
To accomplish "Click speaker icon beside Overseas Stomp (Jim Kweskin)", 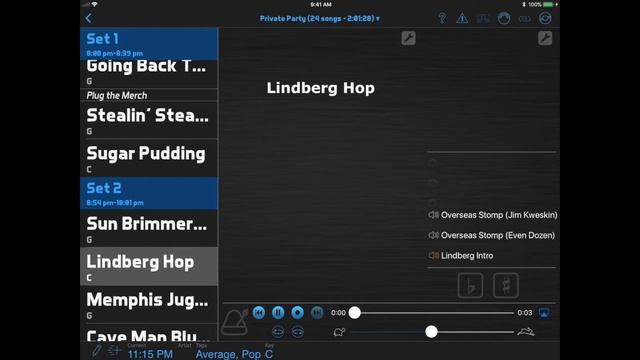I will tap(433, 215).
